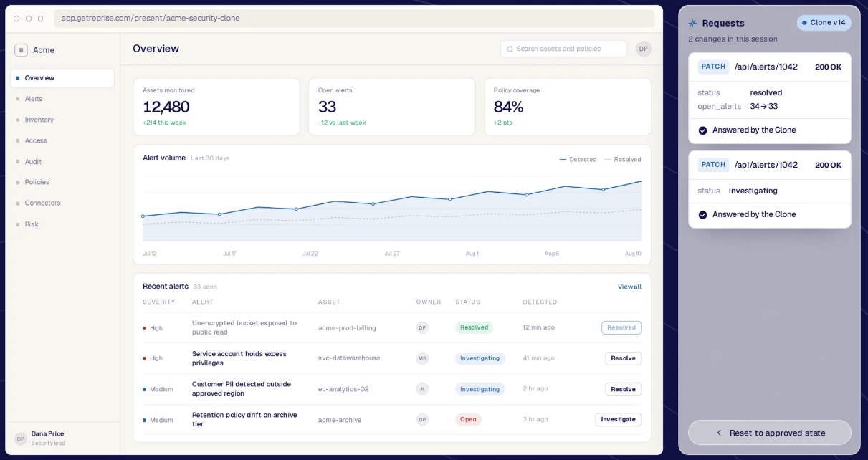The height and width of the screenshot is (460, 868).
Task: Click the Severity column header
Action: (x=158, y=302)
